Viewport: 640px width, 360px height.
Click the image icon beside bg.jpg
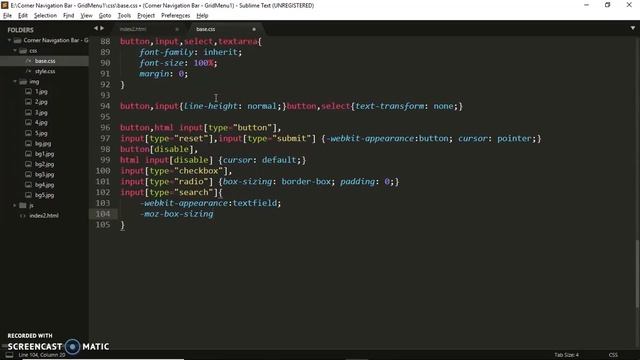click(x=29, y=144)
